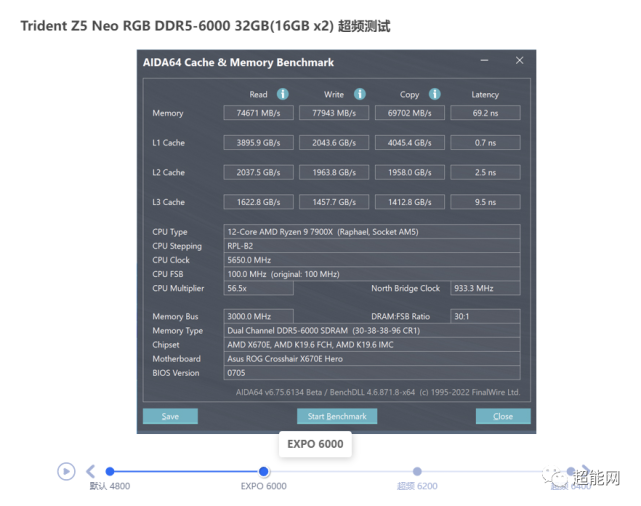Image resolution: width=641 pixels, height=506 pixels.
Task: Click the Motherboard field Asus ROG Crosshair
Action: (372, 358)
